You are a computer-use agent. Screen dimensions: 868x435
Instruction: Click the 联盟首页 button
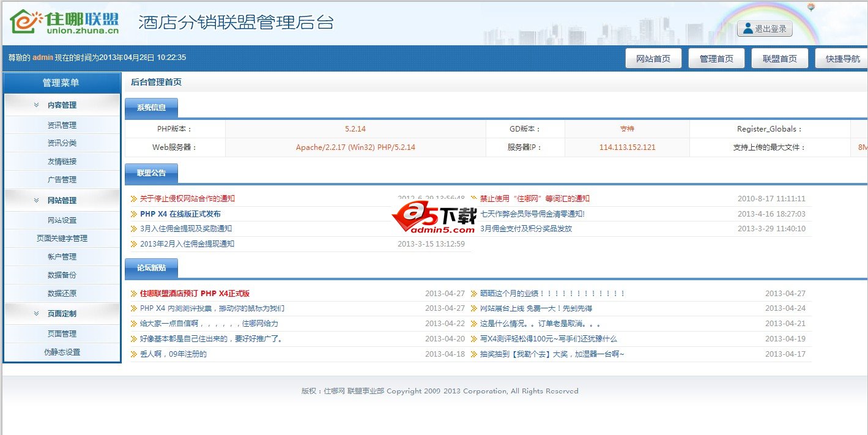[x=779, y=59]
